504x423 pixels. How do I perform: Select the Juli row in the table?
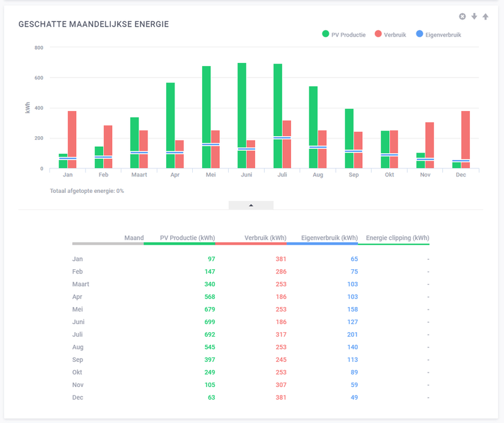[x=79, y=335]
